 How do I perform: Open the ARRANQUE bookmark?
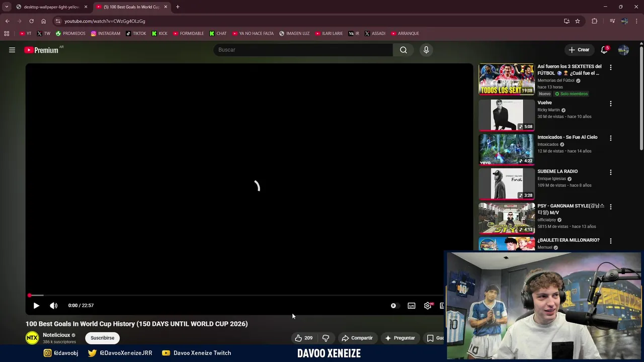tap(405, 34)
